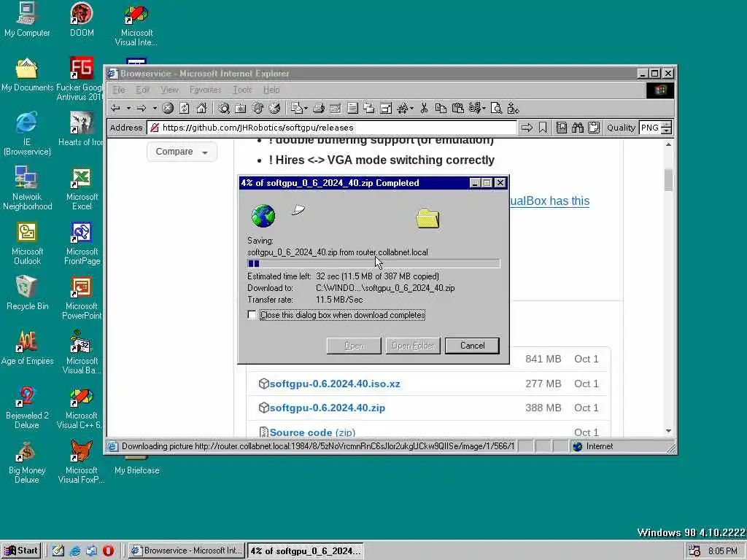Open the Back button history dropdown arrow
Viewport: 747px width, 560px height.
(x=128, y=109)
